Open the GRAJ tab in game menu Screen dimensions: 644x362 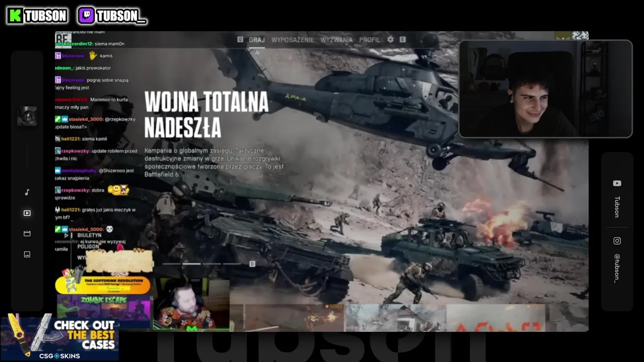click(x=257, y=40)
